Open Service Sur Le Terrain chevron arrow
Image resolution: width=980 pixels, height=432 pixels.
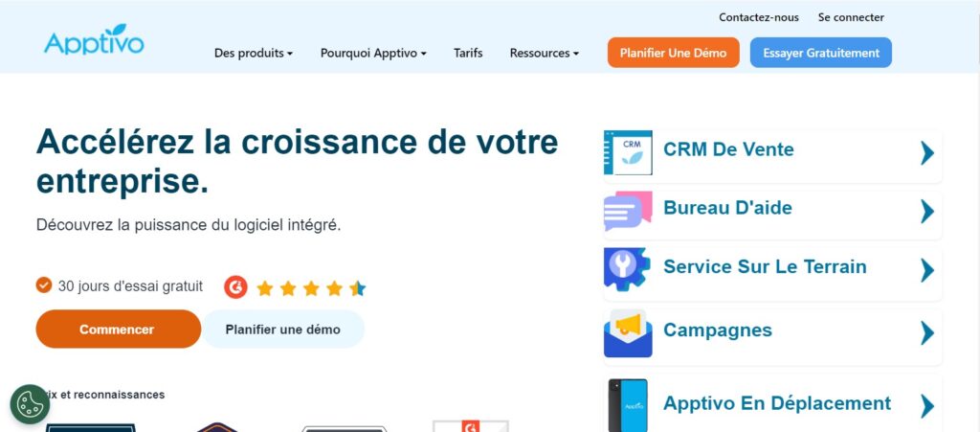[x=926, y=270]
